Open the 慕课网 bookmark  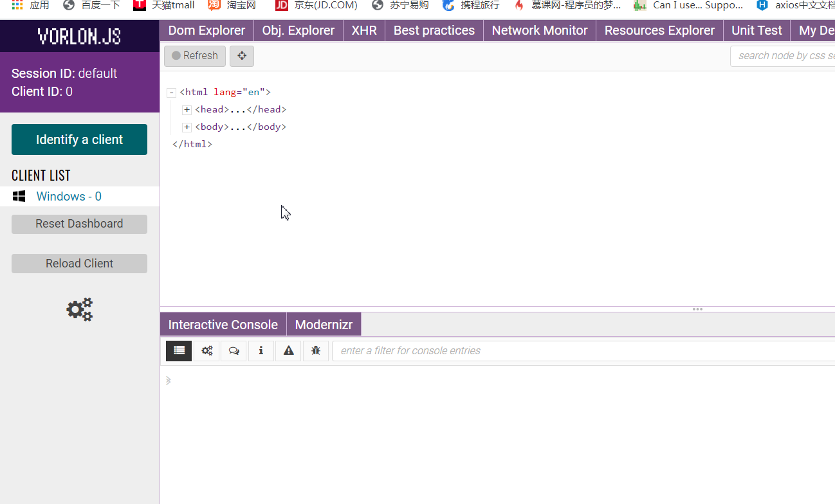[567, 5]
